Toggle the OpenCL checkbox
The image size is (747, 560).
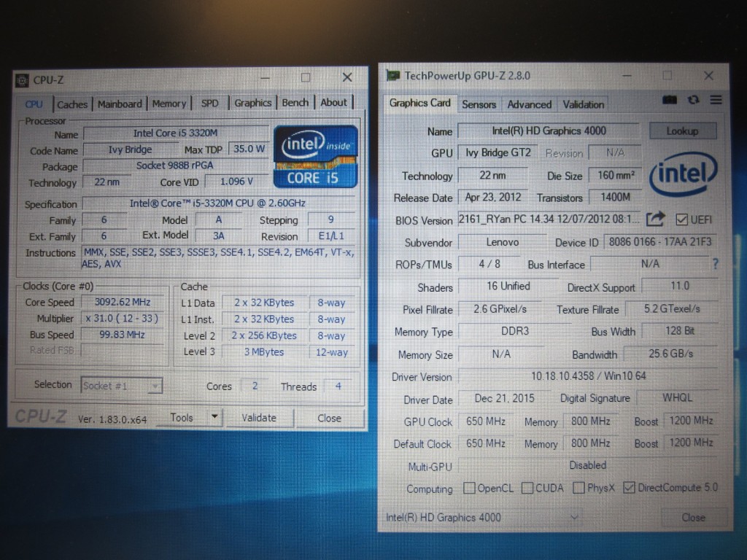click(x=469, y=488)
